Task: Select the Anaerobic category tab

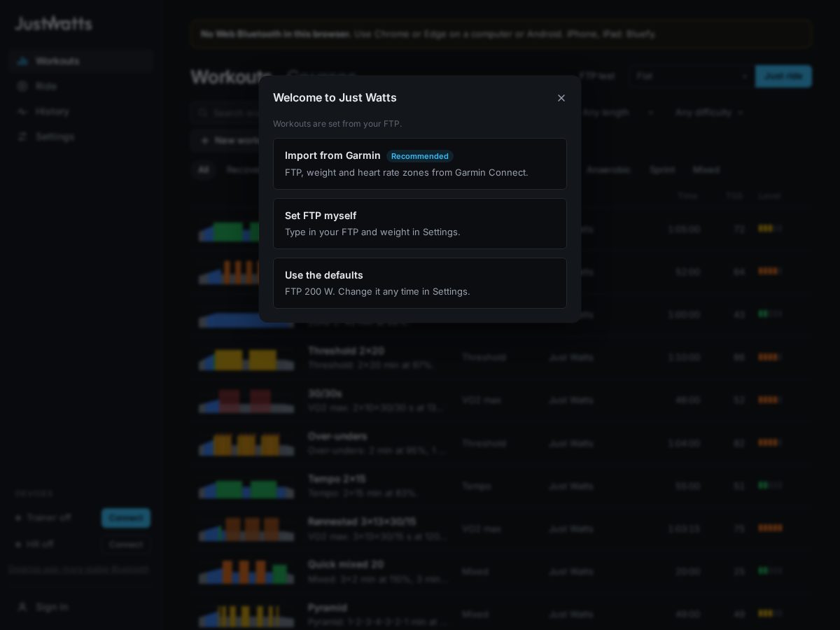Action: (608, 169)
